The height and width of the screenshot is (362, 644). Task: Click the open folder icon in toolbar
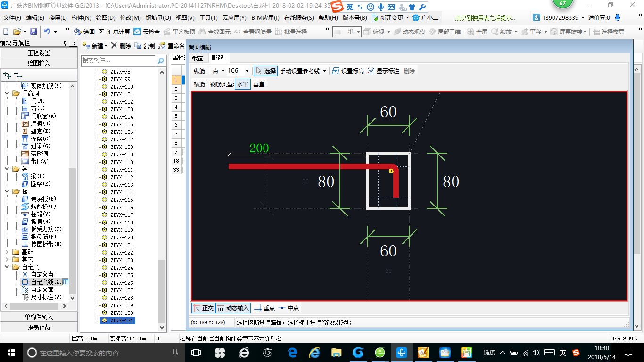[17, 32]
